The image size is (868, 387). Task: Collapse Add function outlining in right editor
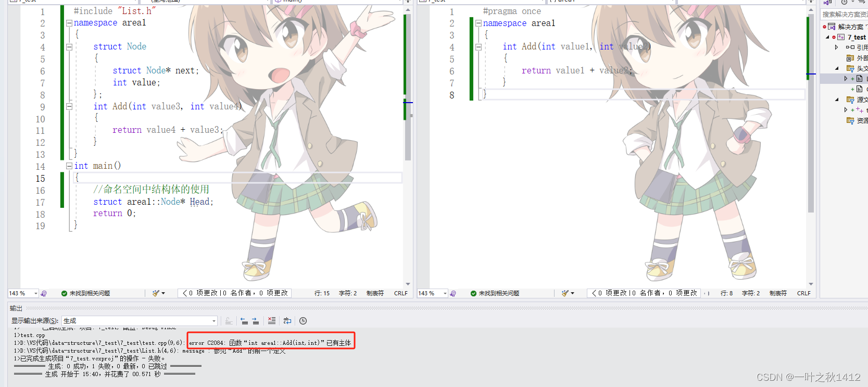pyautogui.click(x=478, y=47)
